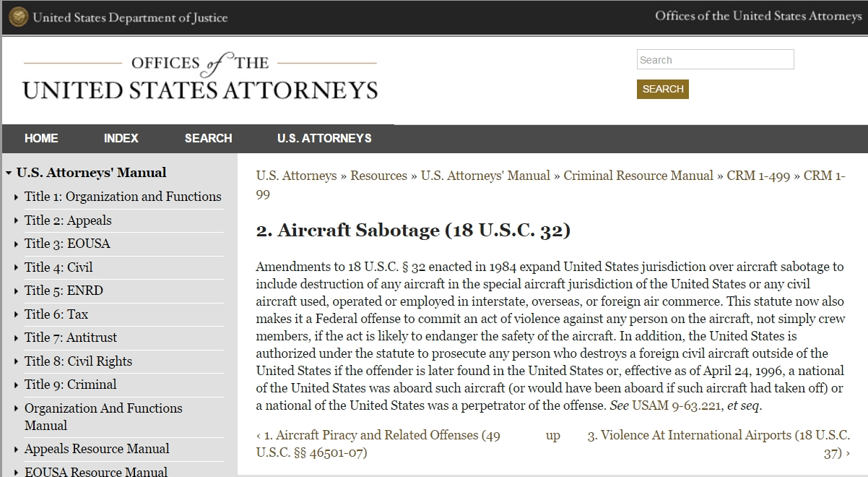
Task: Select the U.S. ATTORNEYS nav item
Action: coord(324,138)
